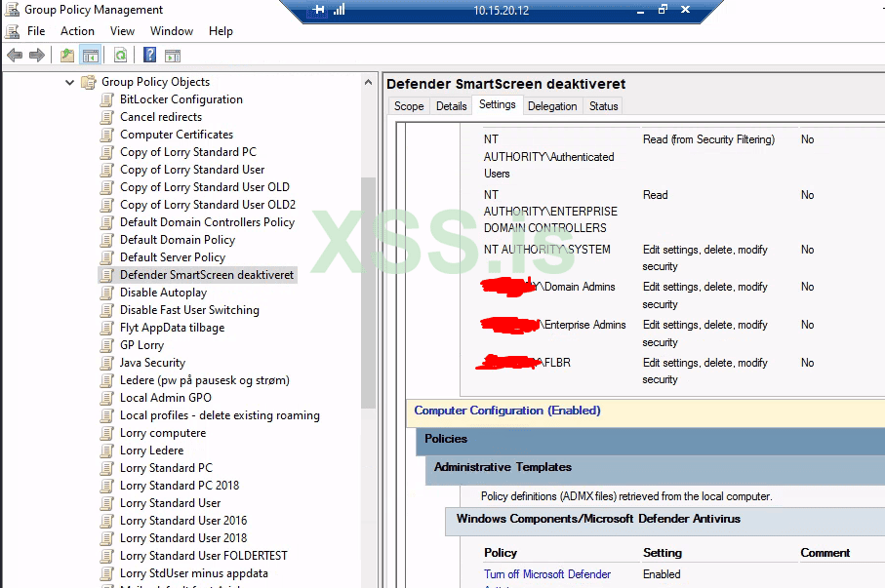
Task: Click the Setting column header
Action: click(x=663, y=553)
